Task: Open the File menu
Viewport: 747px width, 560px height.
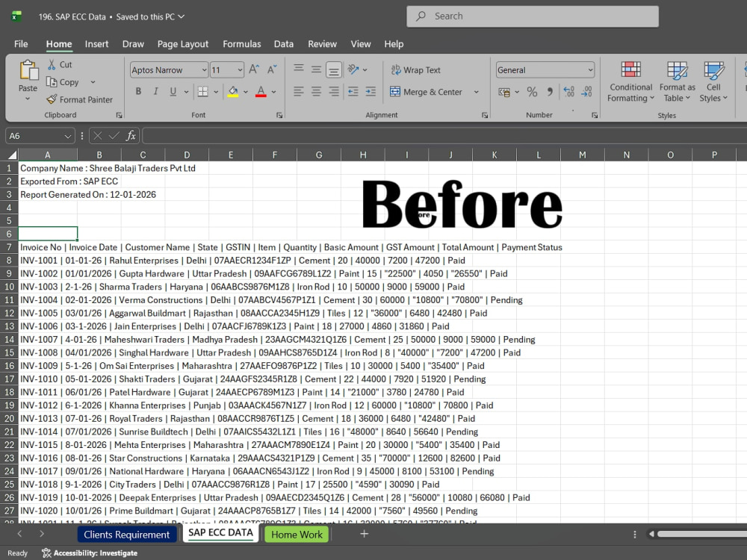Action: [x=21, y=44]
